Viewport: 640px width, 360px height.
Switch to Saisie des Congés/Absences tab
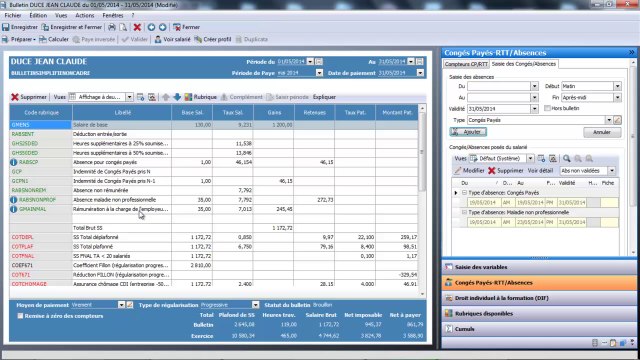[524, 64]
